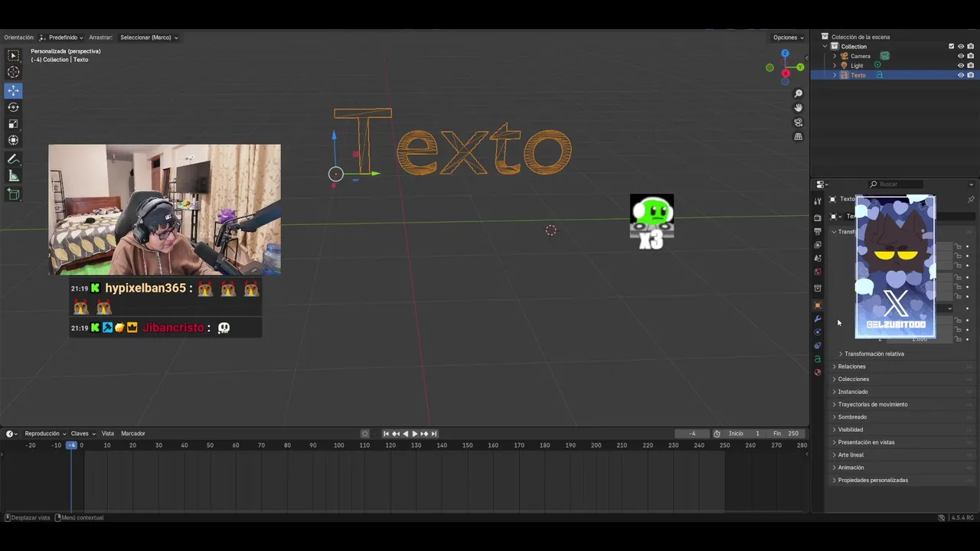Viewport: 980px width, 551px height.
Task: Select the Select Box tool
Action: coord(13,56)
